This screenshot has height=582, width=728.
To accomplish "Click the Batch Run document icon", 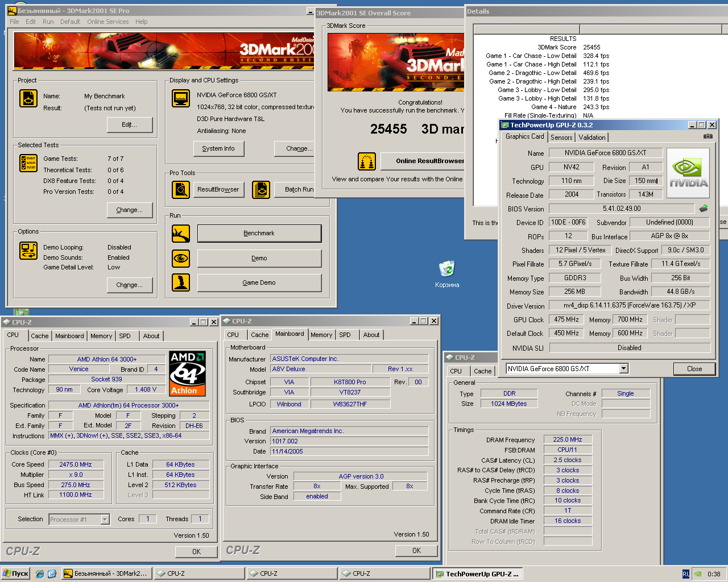I will (x=261, y=189).
